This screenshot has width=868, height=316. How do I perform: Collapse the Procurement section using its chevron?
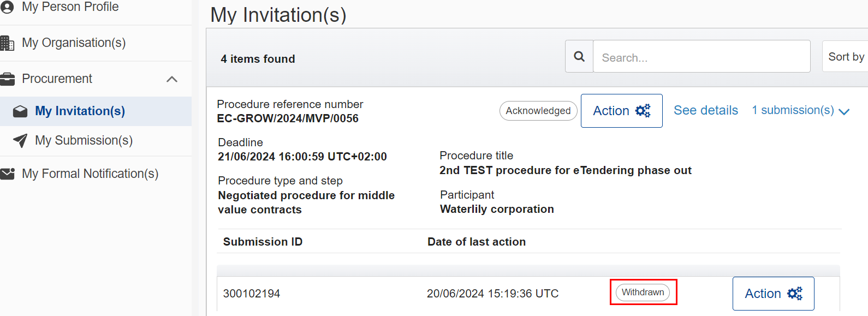point(172,79)
